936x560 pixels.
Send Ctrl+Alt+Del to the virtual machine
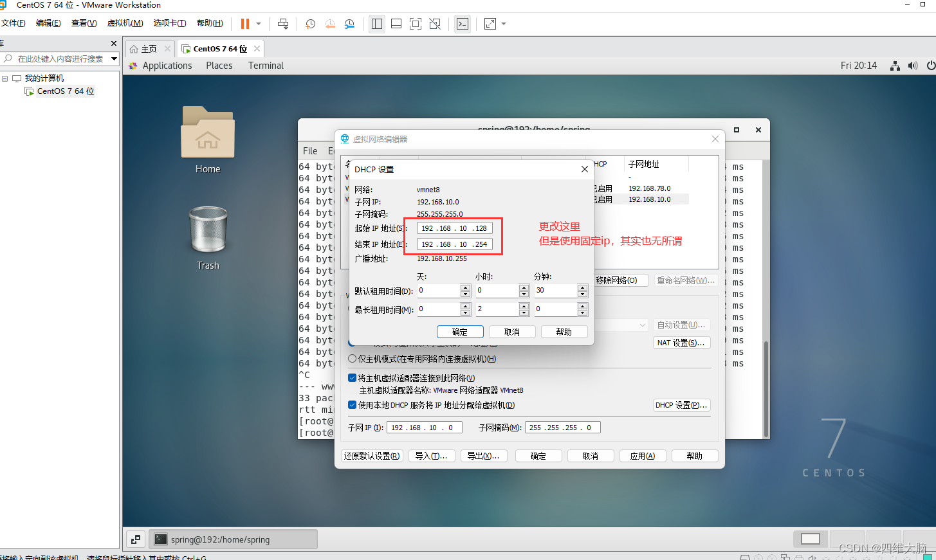click(x=283, y=24)
